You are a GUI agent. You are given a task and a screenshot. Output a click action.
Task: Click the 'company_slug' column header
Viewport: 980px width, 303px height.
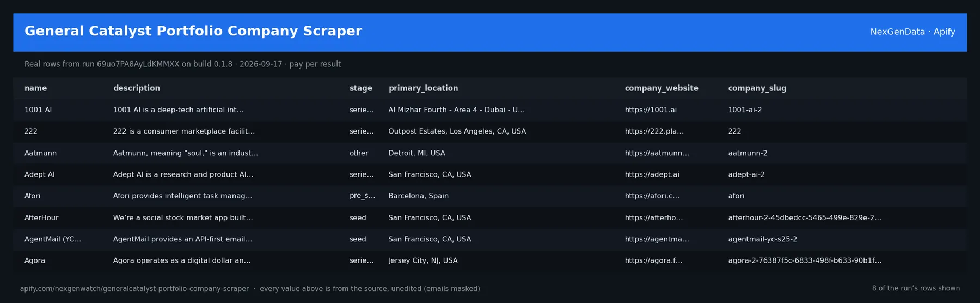point(757,88)
